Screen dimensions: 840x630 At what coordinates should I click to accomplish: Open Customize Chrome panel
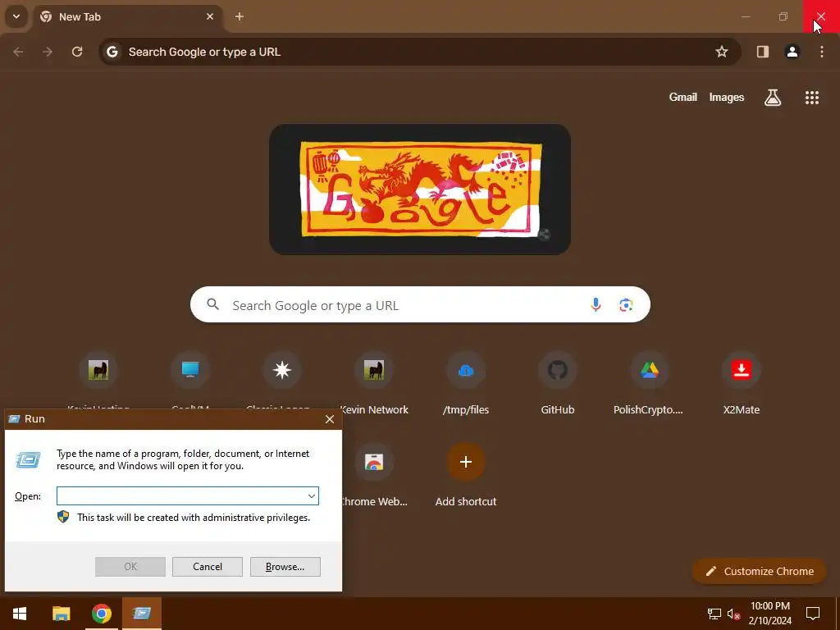pyautogui.click(x=760, y=571)
